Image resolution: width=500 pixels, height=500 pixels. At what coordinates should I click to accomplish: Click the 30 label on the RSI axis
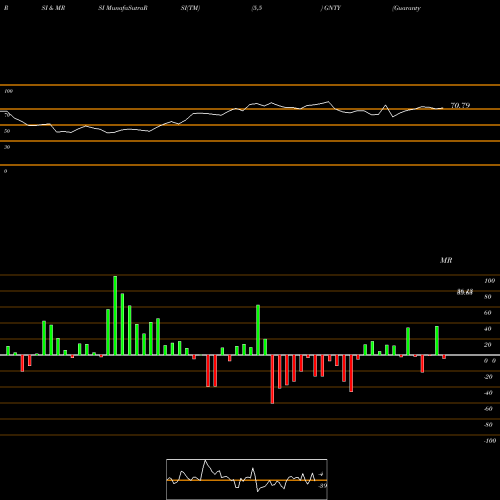coord(7,147)
